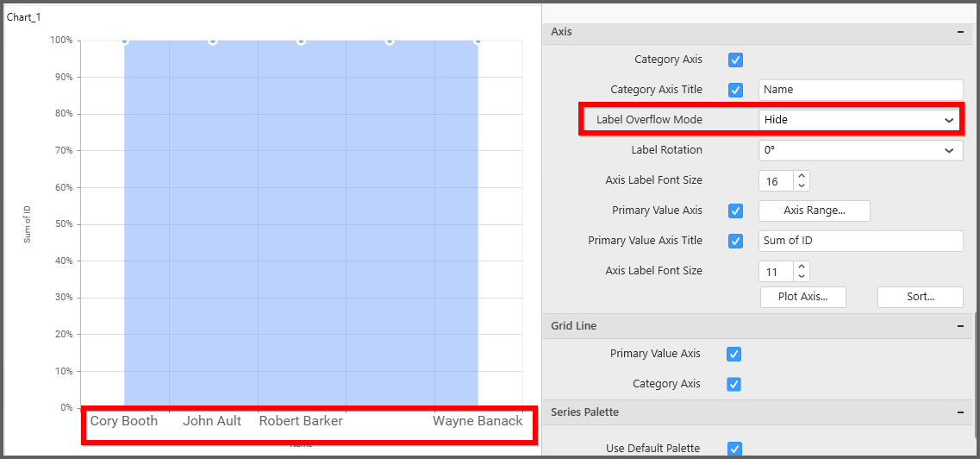Uncheck the Category Axis checkbox under Axis
The width and height of the screenshot is (980, 459).
point(735,60)
